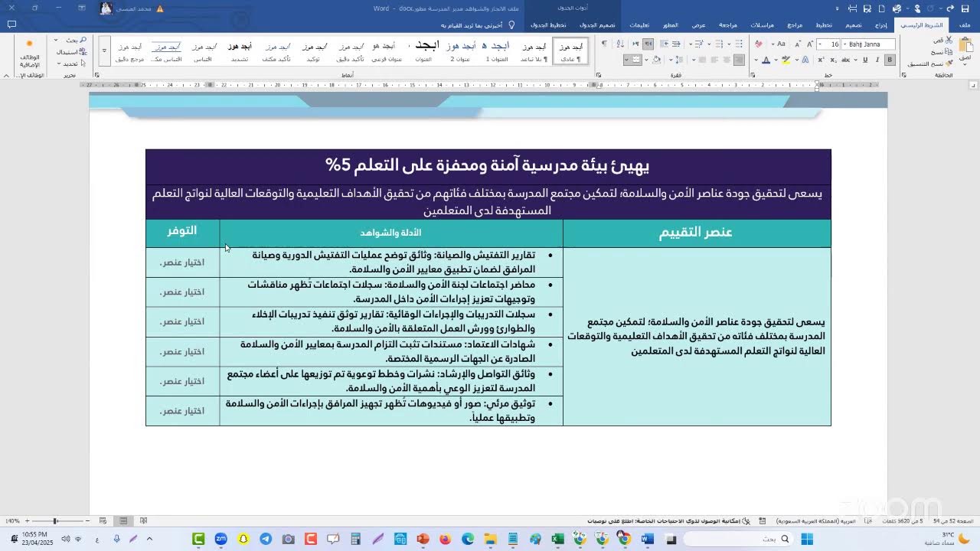The width and height of the screenshot is (980, 551).
Task: Expand the Styles gallery more arrow
Action: point(104,51)
